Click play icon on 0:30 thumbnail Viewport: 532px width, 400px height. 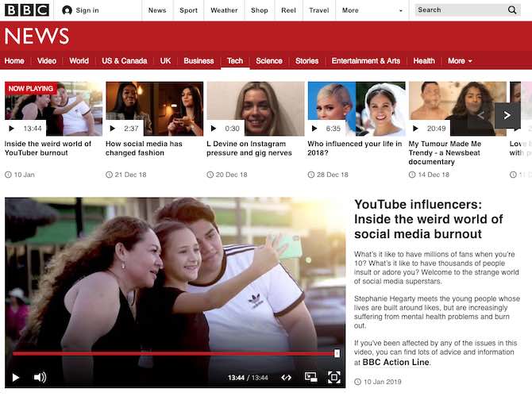click(214, 129)
